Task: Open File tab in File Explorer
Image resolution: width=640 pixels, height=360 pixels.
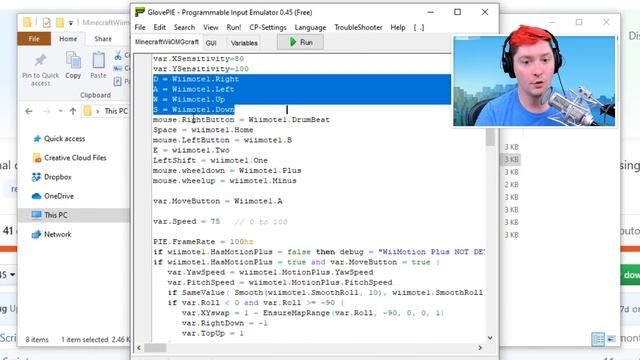Action: tap(34, 39)
